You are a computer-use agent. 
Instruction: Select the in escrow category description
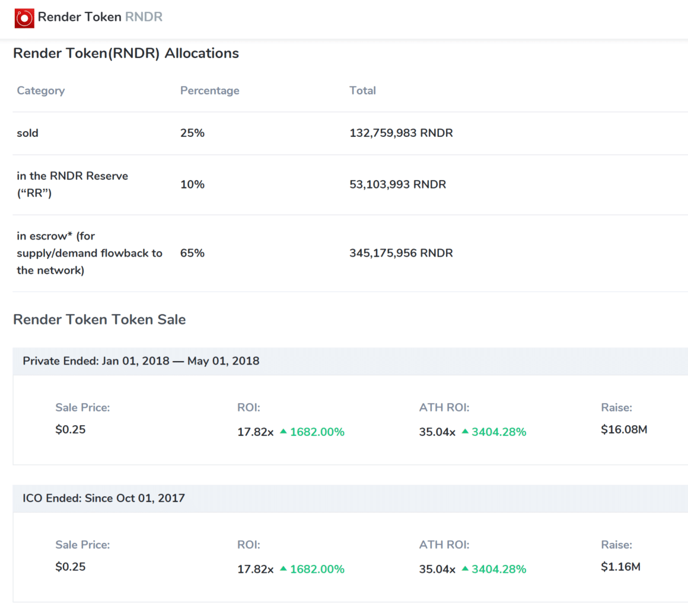coord(89,253)
